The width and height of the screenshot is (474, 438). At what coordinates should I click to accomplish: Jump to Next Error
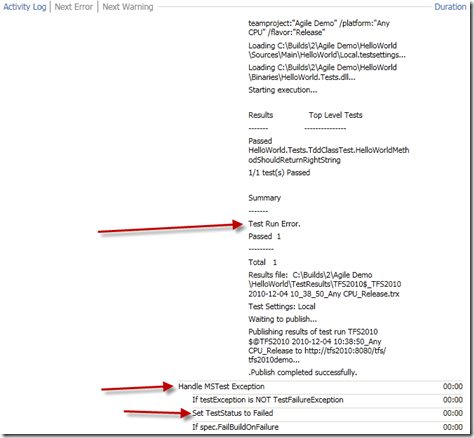point(74,7)
